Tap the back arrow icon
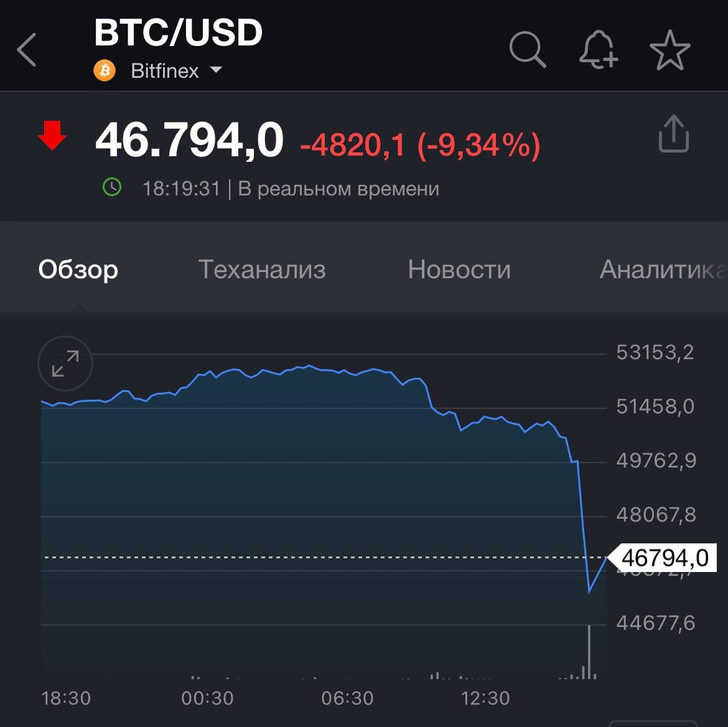 (x=27, y=50)
